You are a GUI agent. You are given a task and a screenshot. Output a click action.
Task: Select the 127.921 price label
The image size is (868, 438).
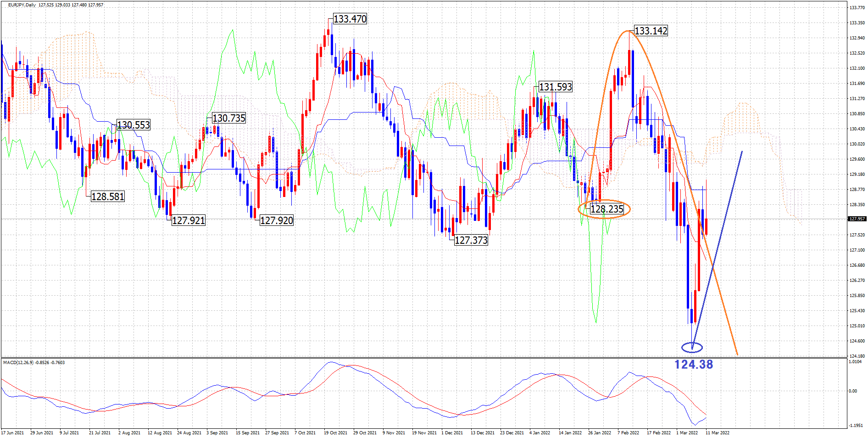pyautogui.click(x=188, y=220)
